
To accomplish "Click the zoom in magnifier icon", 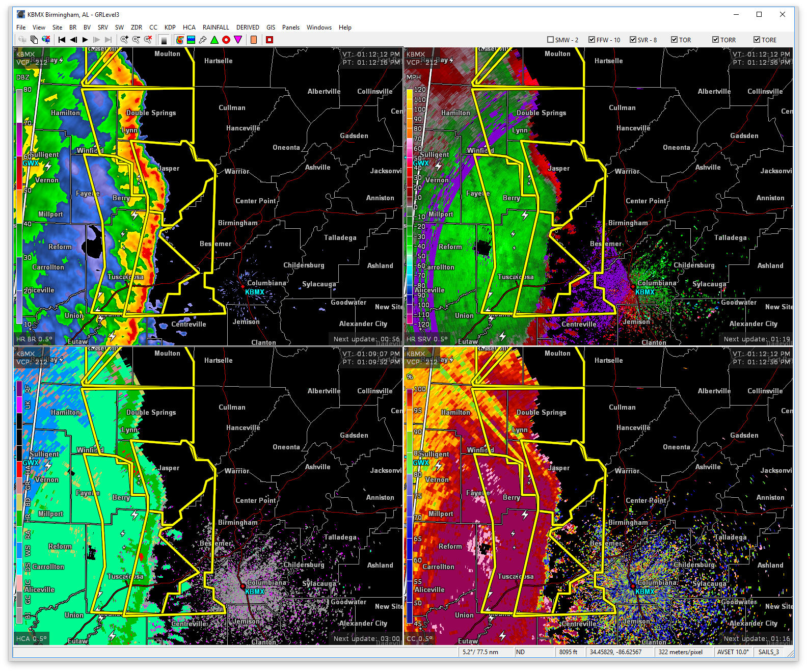I will (124, 40).
